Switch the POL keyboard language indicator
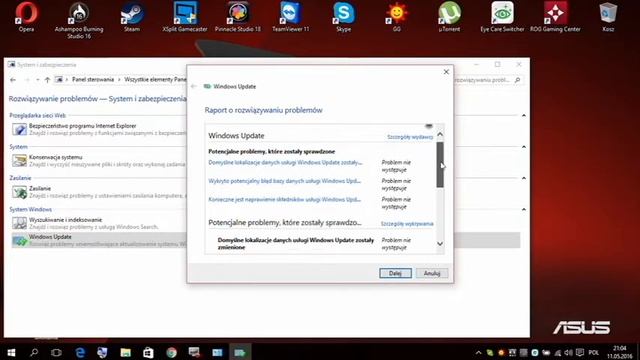The image size is (640, 360). click(593, 353)
